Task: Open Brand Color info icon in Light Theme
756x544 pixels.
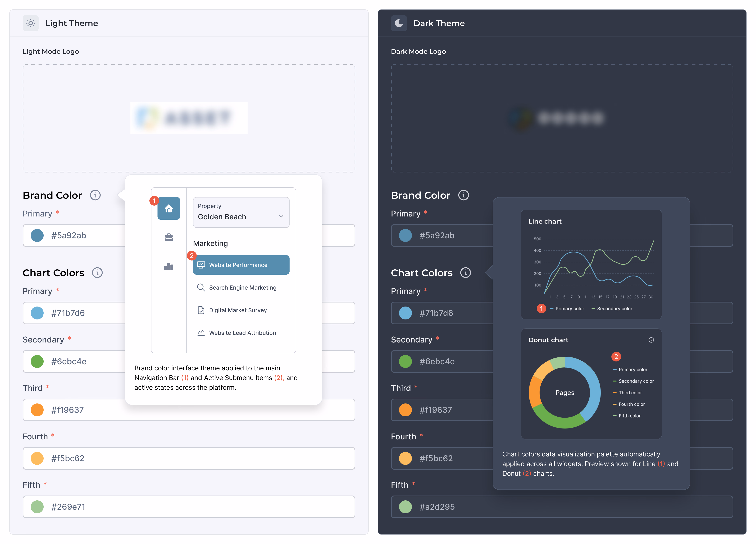Action: [x=95, y=195]
